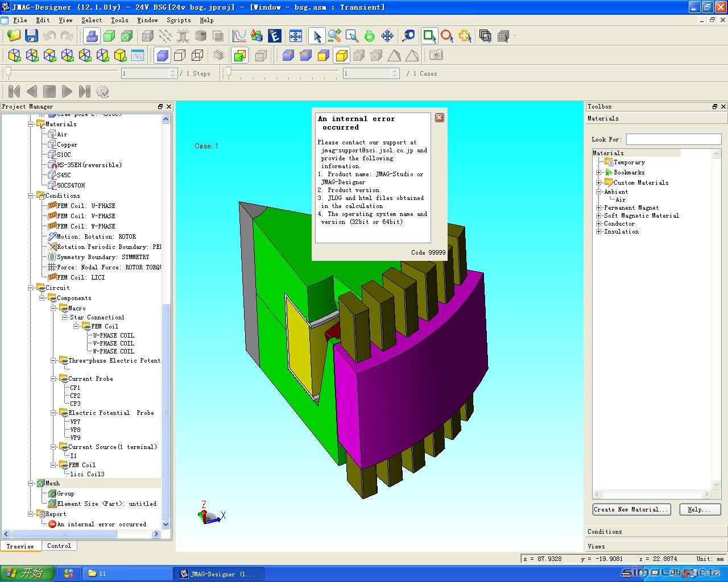
Task: Collapse the Star Connection1 node
Action: (65, 317)
